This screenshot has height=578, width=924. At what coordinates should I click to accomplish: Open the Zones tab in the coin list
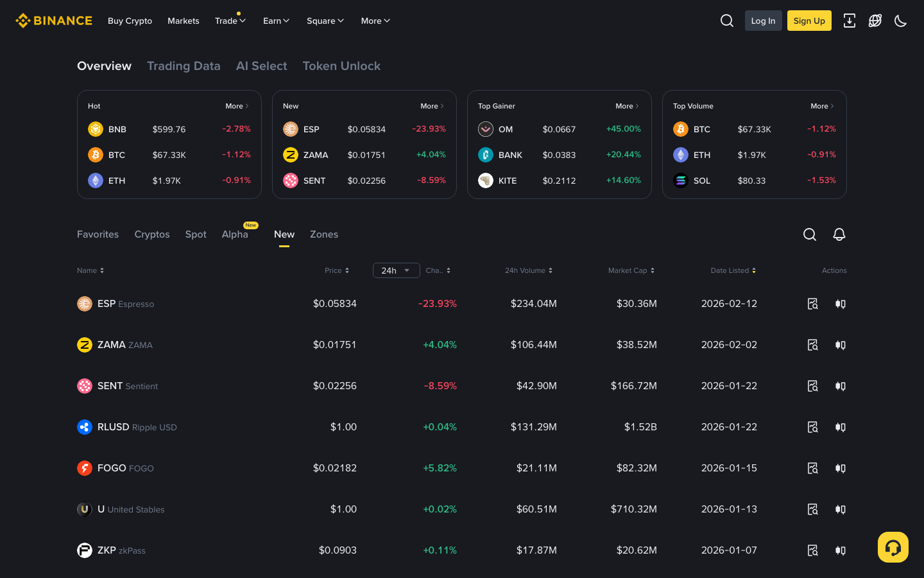click(x=324, y=234)
